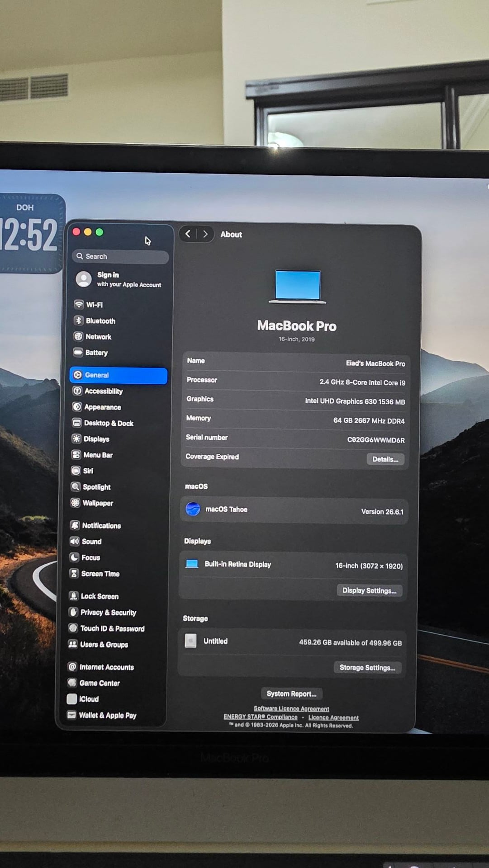Open Storage Settings... button

click(367, 668)
